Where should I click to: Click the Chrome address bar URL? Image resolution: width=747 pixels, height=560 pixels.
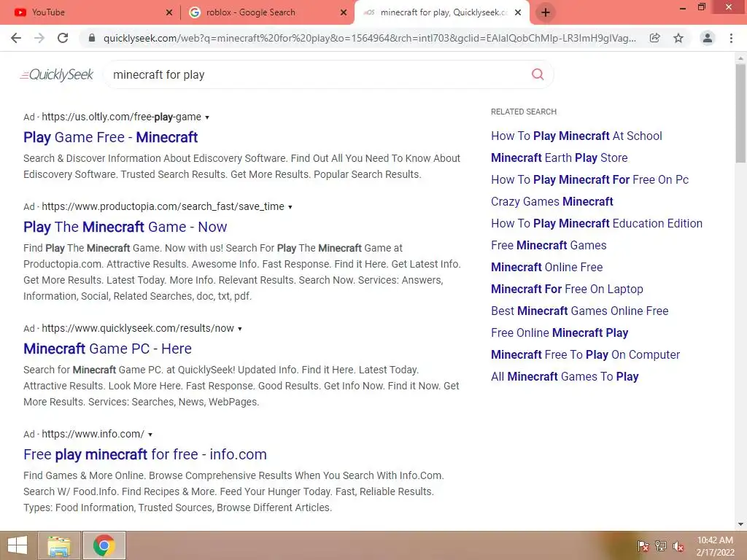(370, 38)
